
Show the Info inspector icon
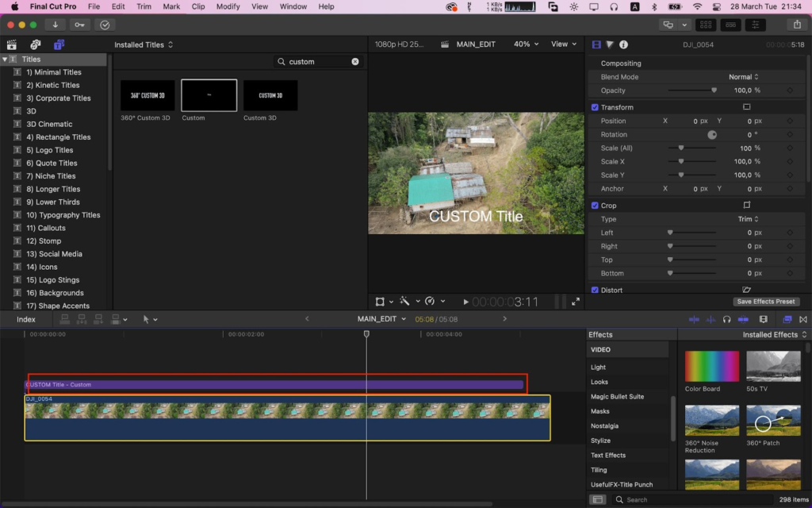[x=623, y=44]
